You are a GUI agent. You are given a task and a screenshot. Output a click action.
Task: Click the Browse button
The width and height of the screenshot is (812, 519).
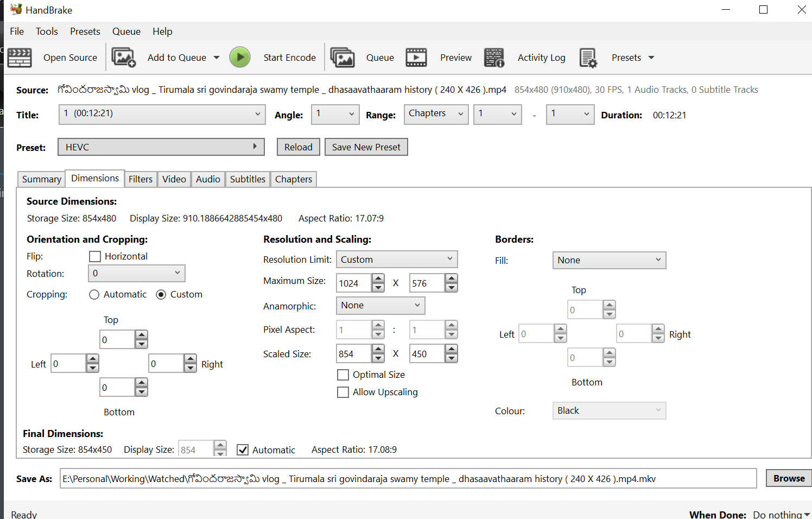tap(789, 478)
